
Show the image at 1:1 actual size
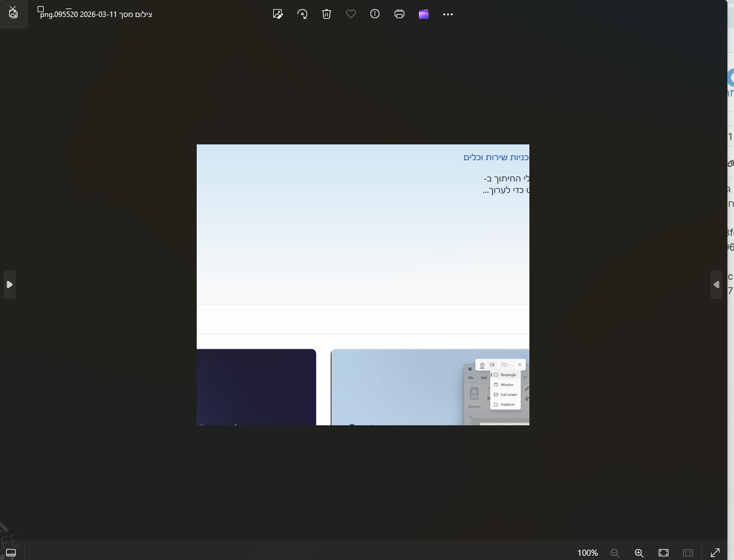pyautogui.click(x=688, y=553)
